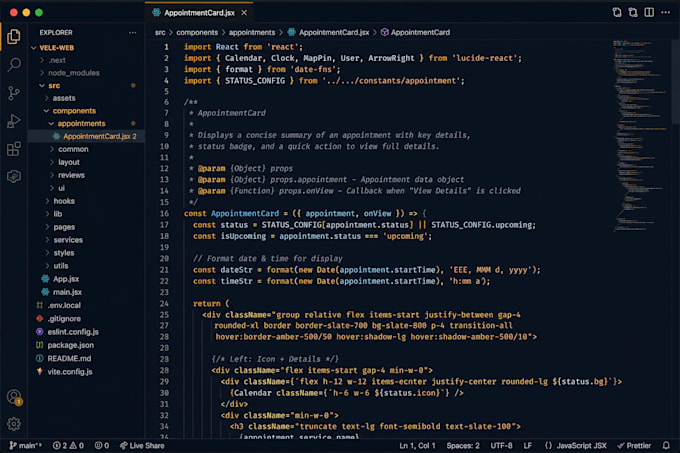Click Ln 1, Col 1 to go to line

(x=417, y=446)
